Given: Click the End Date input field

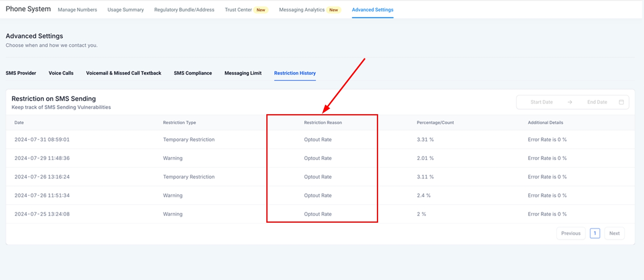Looking at the screenshot, I should click(597, 102).
